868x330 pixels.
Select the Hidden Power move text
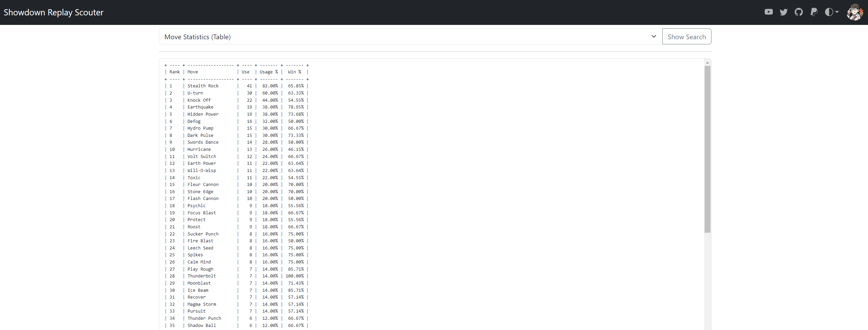[203, 114]
